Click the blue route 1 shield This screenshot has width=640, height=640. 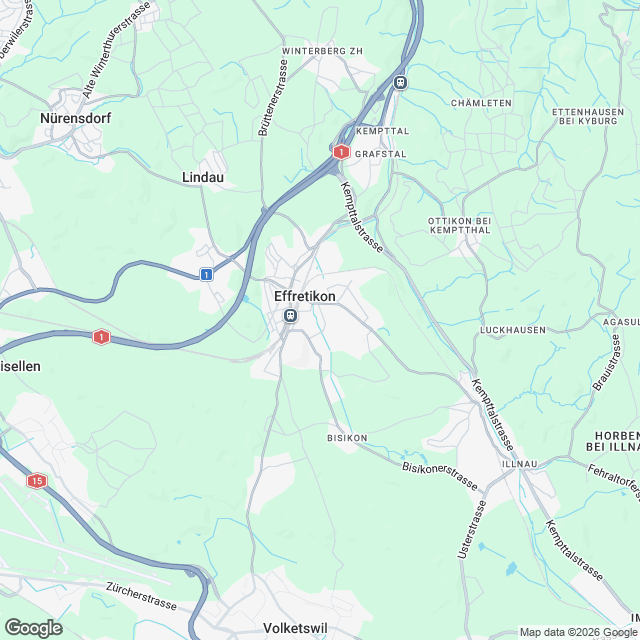(207, 274)
